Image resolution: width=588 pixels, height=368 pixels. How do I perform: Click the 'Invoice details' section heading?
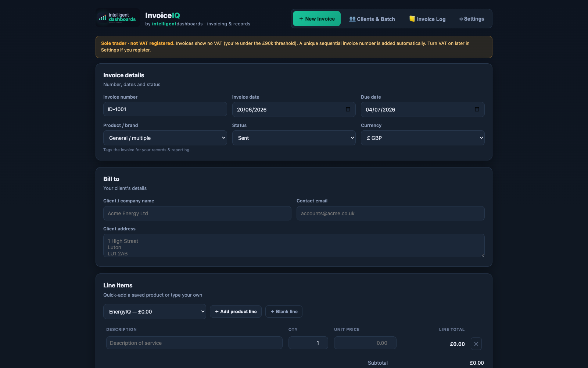point(123,75)
